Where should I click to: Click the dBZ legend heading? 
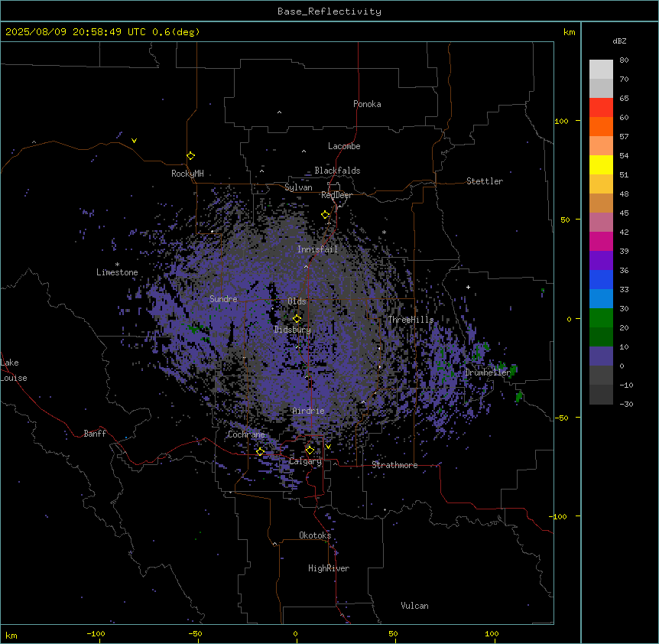(x=619, y=41)
